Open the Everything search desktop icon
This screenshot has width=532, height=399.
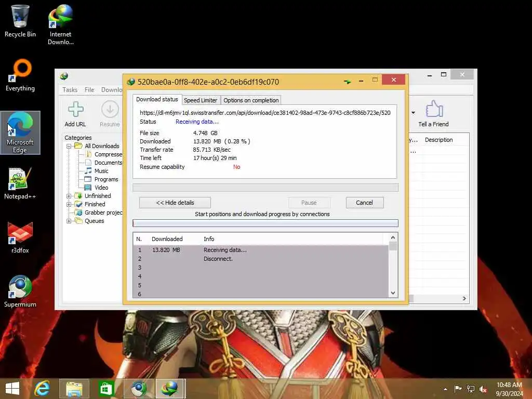[x=20, y=75]
